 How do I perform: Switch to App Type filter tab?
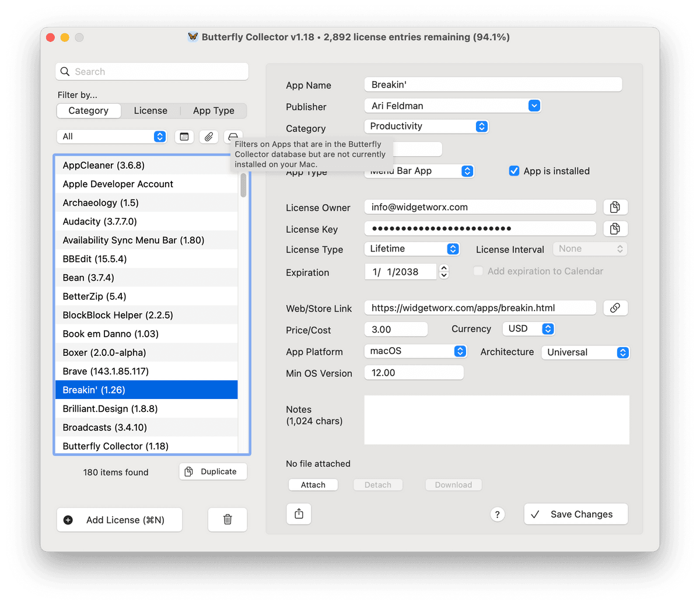click(x=213, y=111)
